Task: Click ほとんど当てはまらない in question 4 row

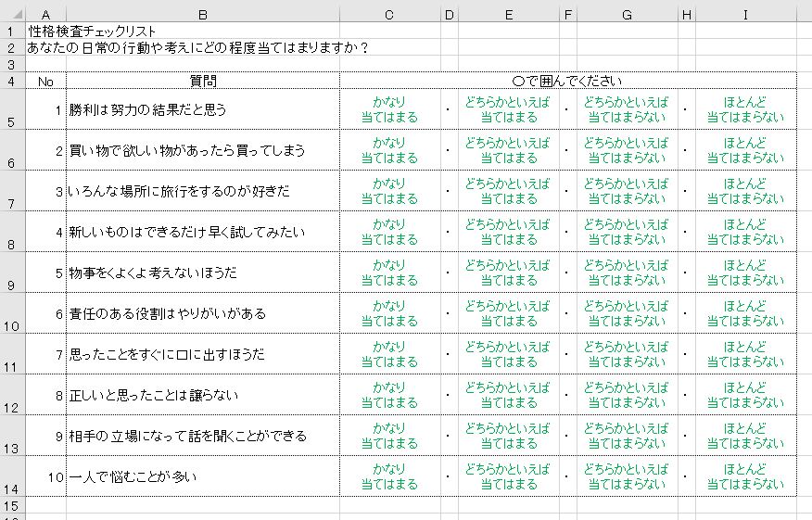Action: [x=745, y=232]
